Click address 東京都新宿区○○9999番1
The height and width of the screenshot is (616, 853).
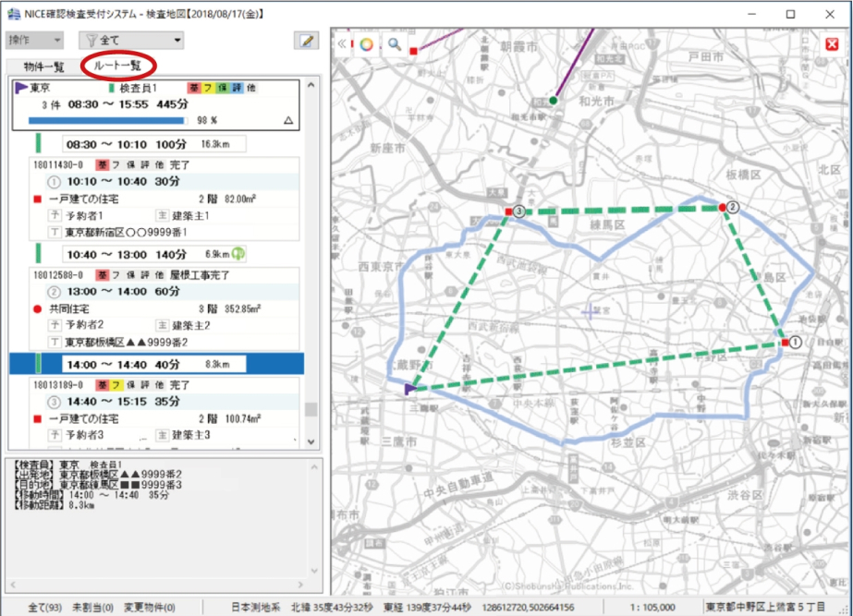coord(127,232)
